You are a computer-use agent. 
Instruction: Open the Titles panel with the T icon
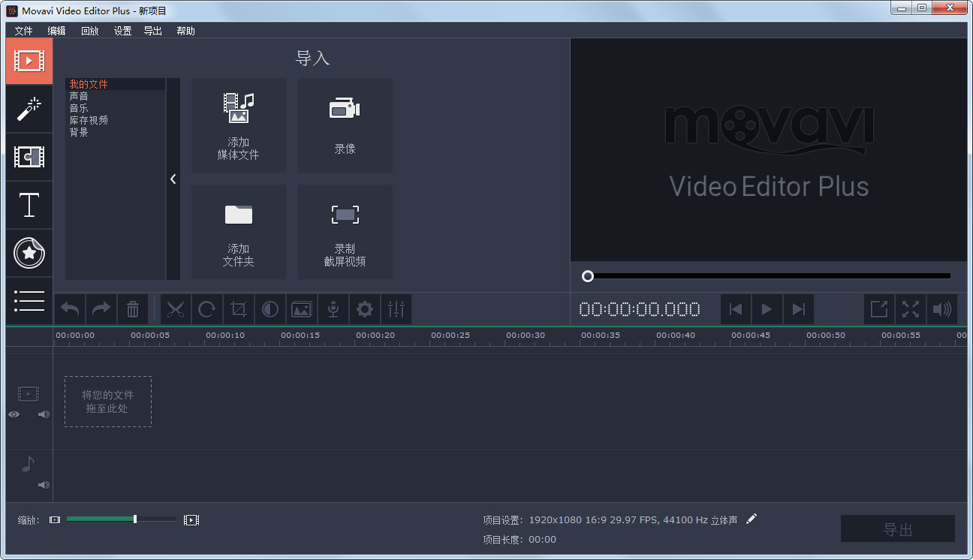(29, 205)
